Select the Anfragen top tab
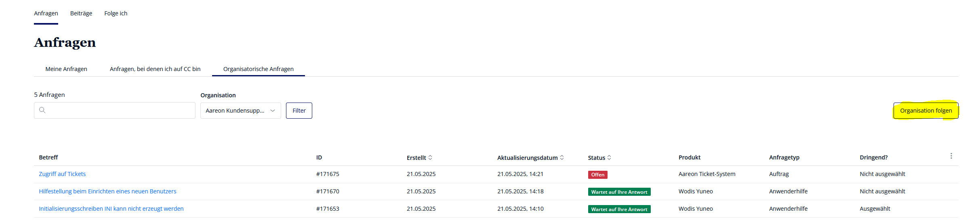Image resolution: width=980 pixels, height=220 pixels. pos(46,13)
